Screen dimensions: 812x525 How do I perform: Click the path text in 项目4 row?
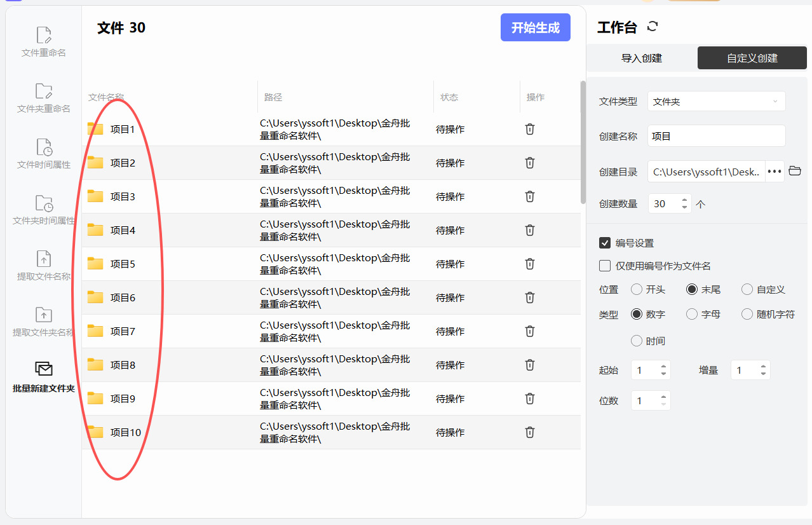335,230
